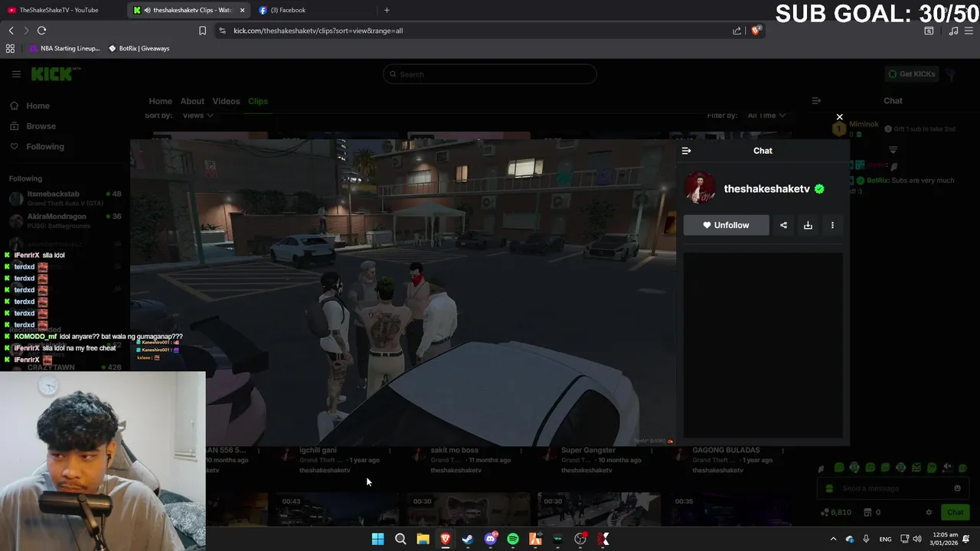
Task: Click the Get KICKs button
Action: click(x=911, y=74)
